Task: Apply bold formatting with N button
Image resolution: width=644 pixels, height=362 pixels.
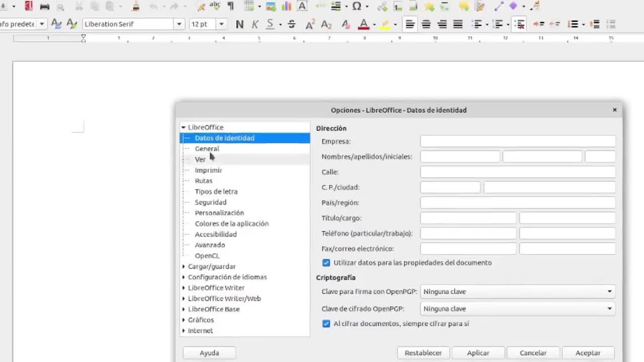Action: (x=239, y=24)
